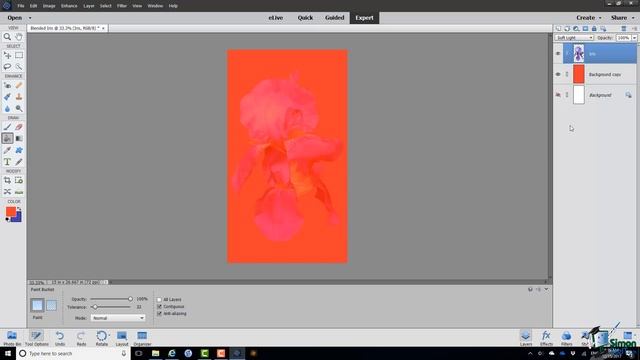Choose Paint fill option in Paint Bucket

tap(37, 305)
